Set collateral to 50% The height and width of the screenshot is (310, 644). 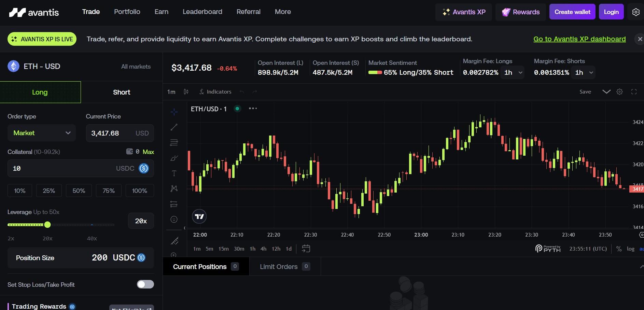point(79,191)
